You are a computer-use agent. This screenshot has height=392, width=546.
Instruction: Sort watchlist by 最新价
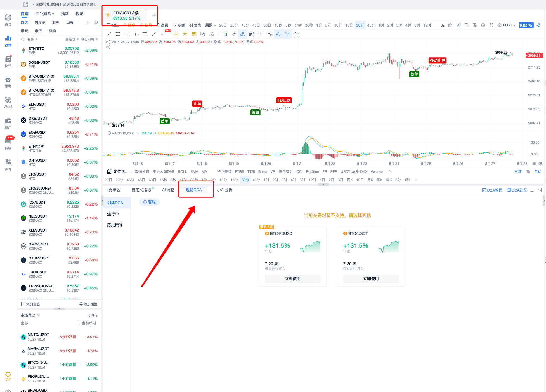pos(72,39)
